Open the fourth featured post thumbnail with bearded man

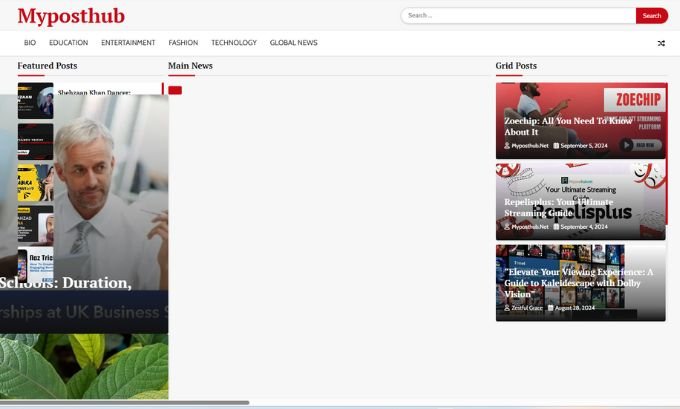pos(36,224)
